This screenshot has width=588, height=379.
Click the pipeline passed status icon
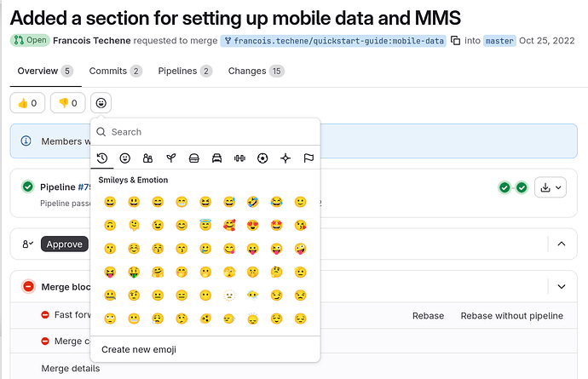pyautogui.click(x=28, y=187)
